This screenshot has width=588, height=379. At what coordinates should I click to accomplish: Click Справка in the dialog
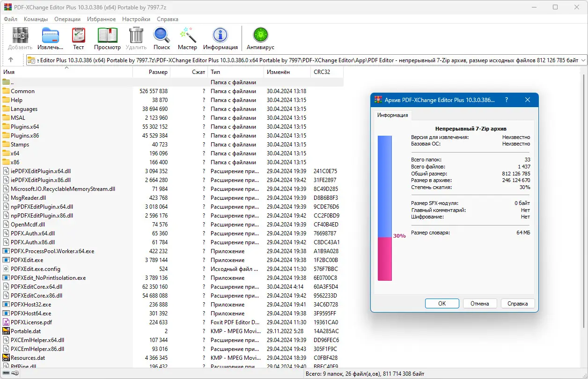(518, 303)
